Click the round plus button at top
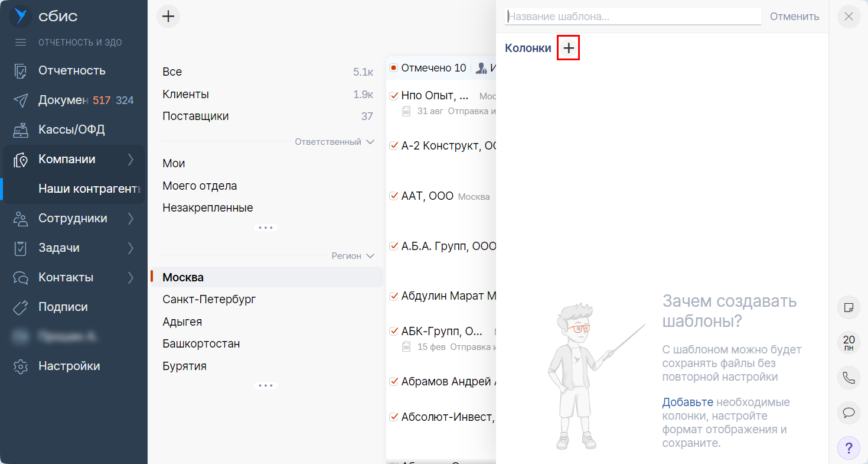This screenshot has height=464, width=868. tap(168, 16)
